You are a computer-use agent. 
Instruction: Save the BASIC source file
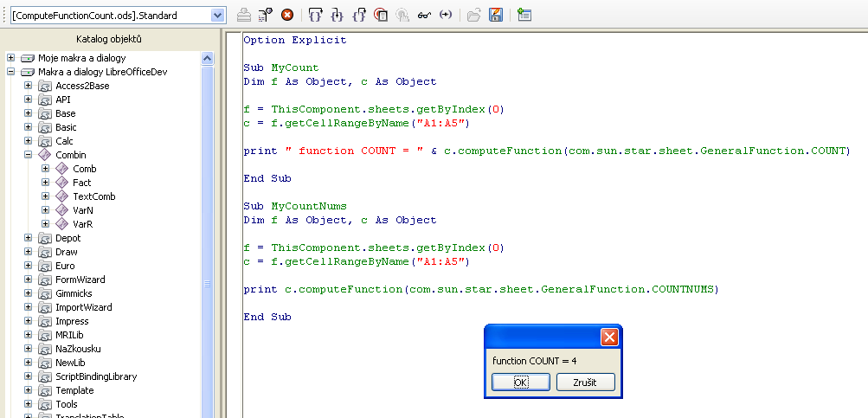(496, 15)
